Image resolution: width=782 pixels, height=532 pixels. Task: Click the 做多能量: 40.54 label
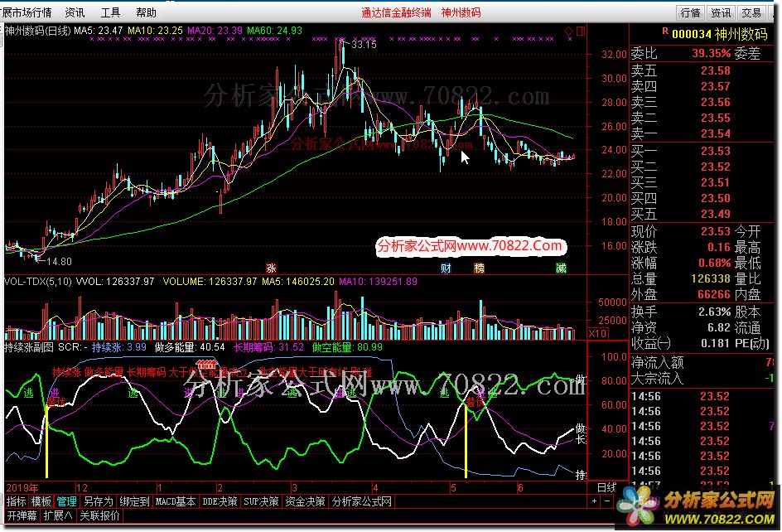(190, 347)
